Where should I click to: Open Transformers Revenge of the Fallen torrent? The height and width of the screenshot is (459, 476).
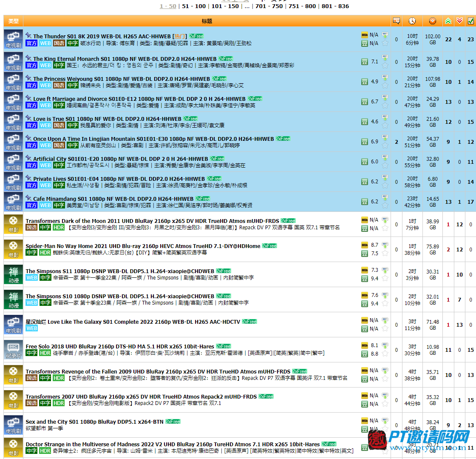pos(158,371)
